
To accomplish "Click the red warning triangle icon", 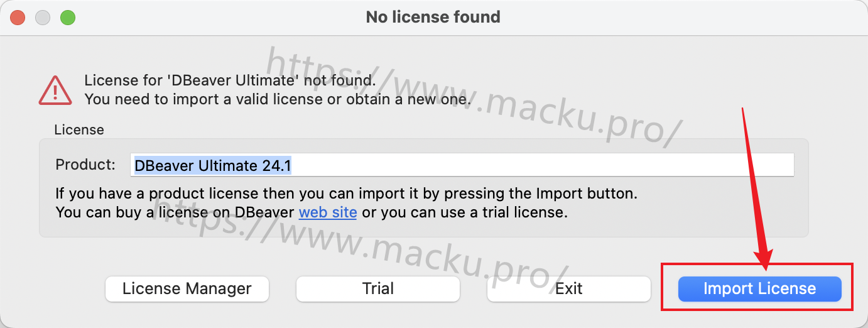I will tap(55, 89).
